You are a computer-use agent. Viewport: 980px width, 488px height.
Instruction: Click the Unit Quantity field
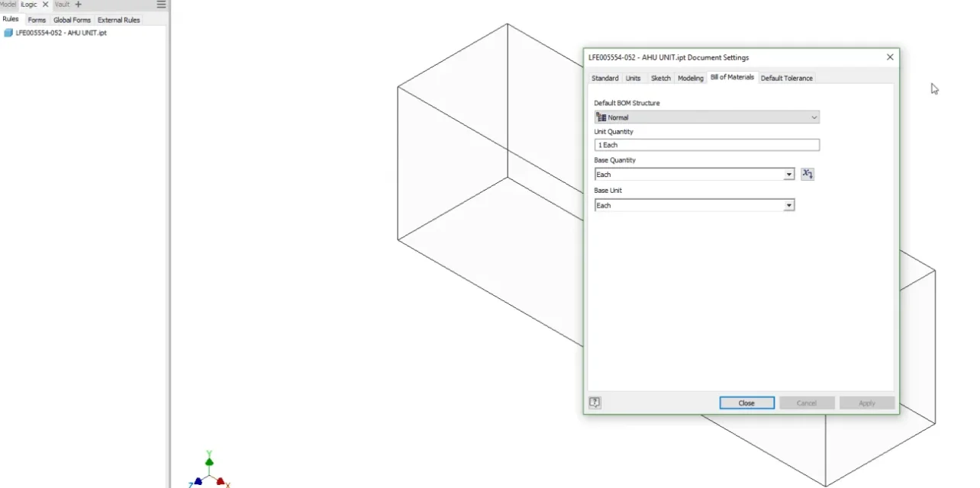[x=707, y=145]
